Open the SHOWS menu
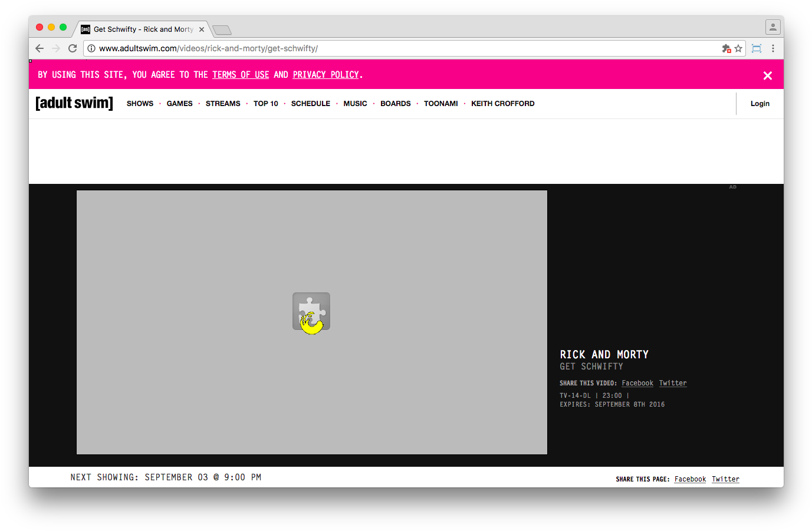Viewport: 812px width, 531px height. (x=140, y=104)
